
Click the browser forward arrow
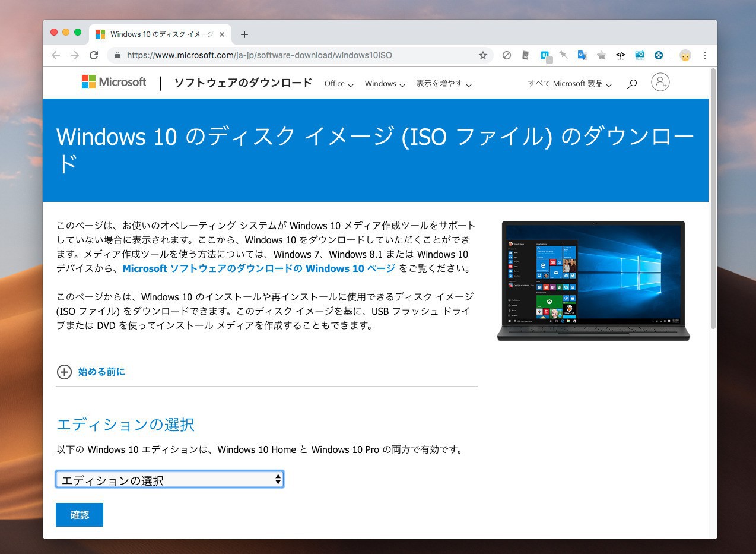(75, 55)
